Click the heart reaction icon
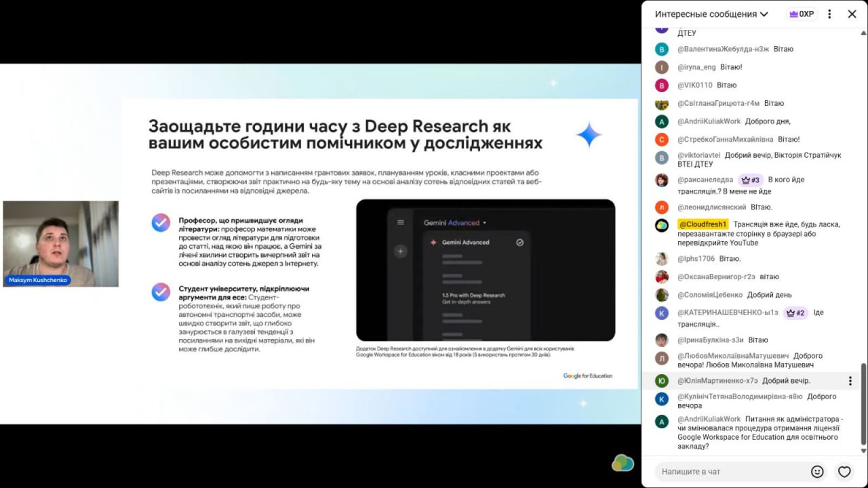Viewport: 868px width, 488px height. pos(844,471)
